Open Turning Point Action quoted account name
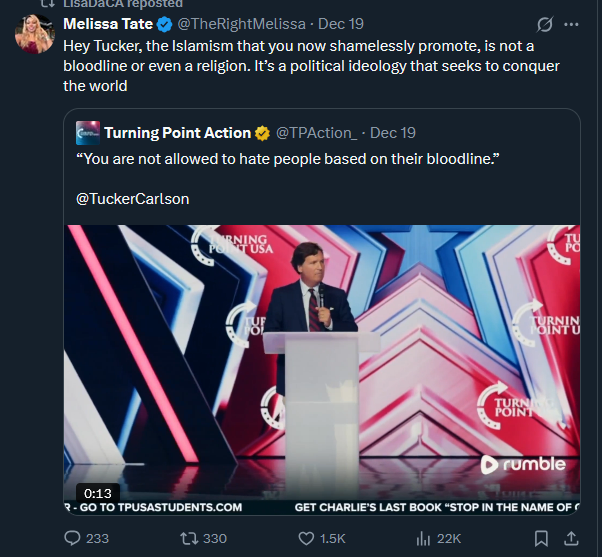 click(x=177, y=133)
